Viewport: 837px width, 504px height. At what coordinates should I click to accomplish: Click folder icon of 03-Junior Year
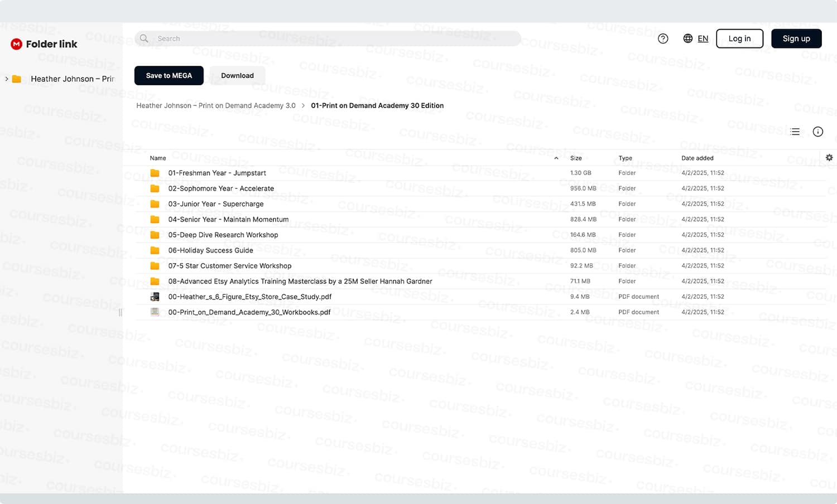click(x=155, y=204)
